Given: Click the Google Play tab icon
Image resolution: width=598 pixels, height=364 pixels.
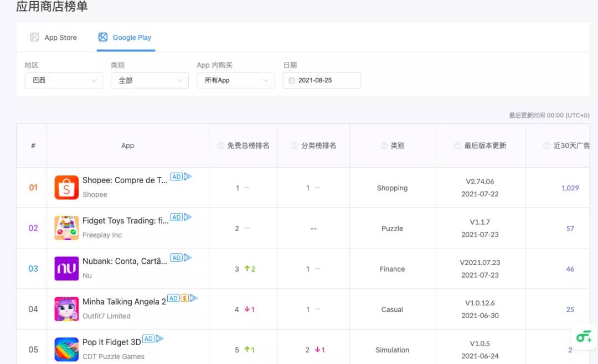Looking at the screenshot, I should click(103, 37).
